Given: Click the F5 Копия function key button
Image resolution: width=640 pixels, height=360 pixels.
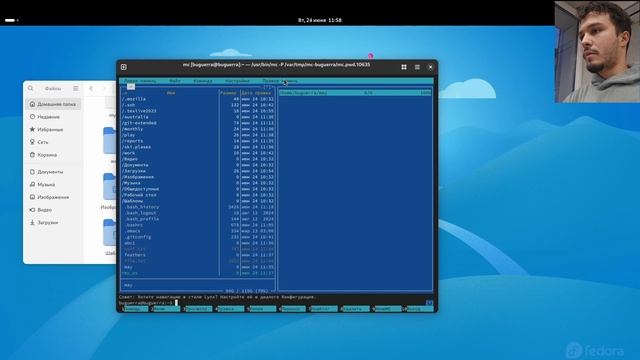Looking at the screenshot, I should [261, 309].
